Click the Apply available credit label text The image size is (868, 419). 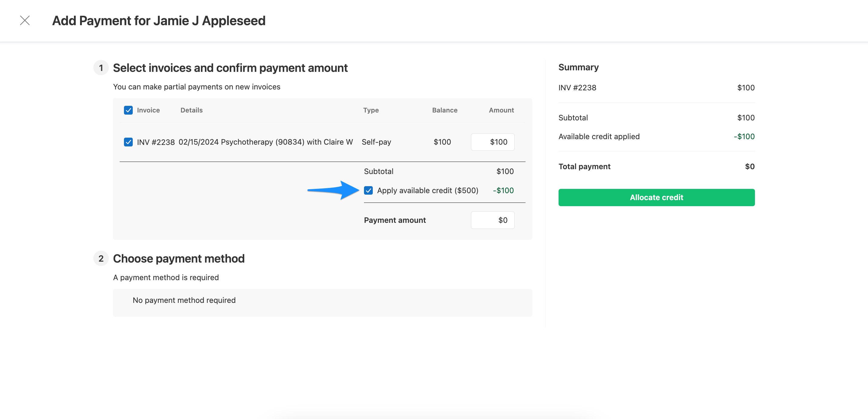pyautogui.click(x=428, y=190)
